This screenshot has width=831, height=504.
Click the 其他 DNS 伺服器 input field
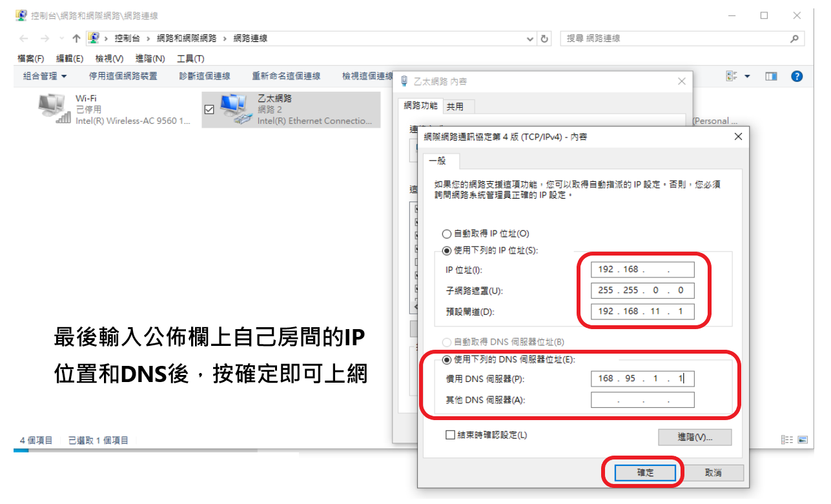coord(642,400)
